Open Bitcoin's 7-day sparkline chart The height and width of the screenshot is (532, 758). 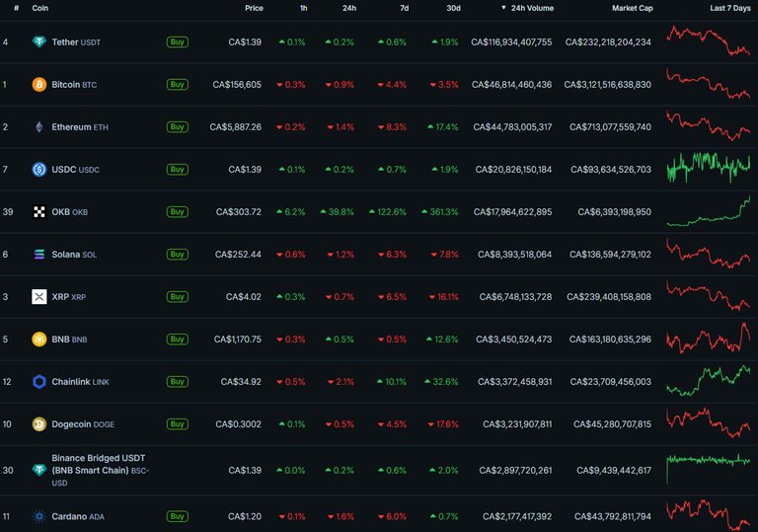[x=709, y=83]
